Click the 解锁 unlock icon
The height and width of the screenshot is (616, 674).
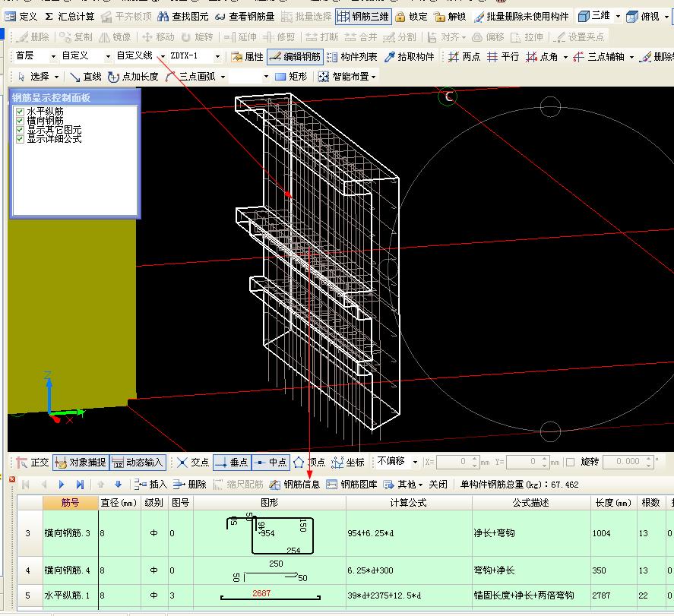click(x=439, y=17)
